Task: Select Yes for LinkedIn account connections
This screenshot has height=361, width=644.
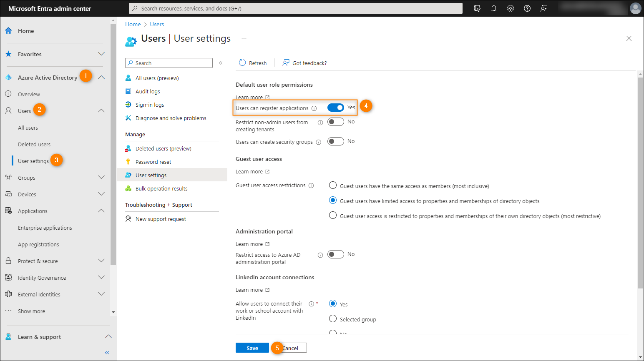Action: click(x=333, y=303)
